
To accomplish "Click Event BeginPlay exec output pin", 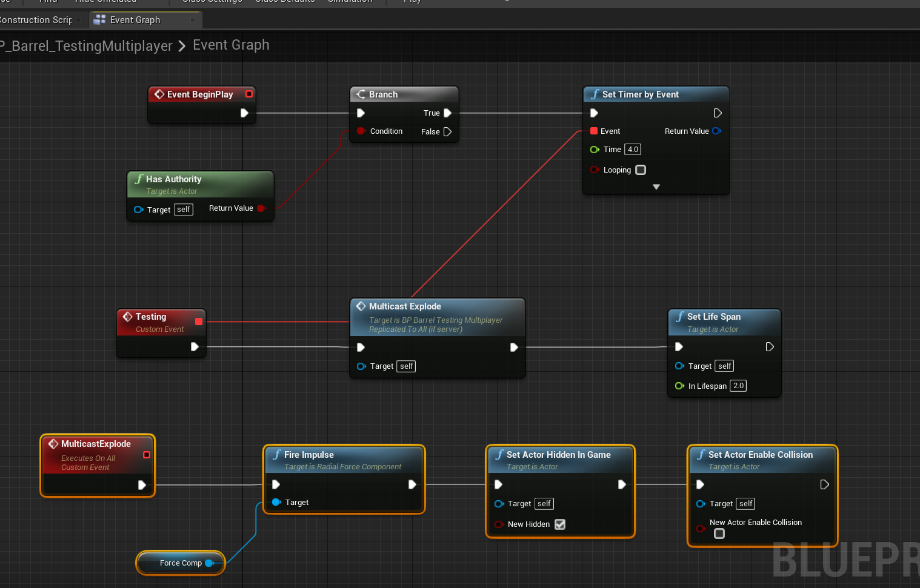I will pos(244,113).
